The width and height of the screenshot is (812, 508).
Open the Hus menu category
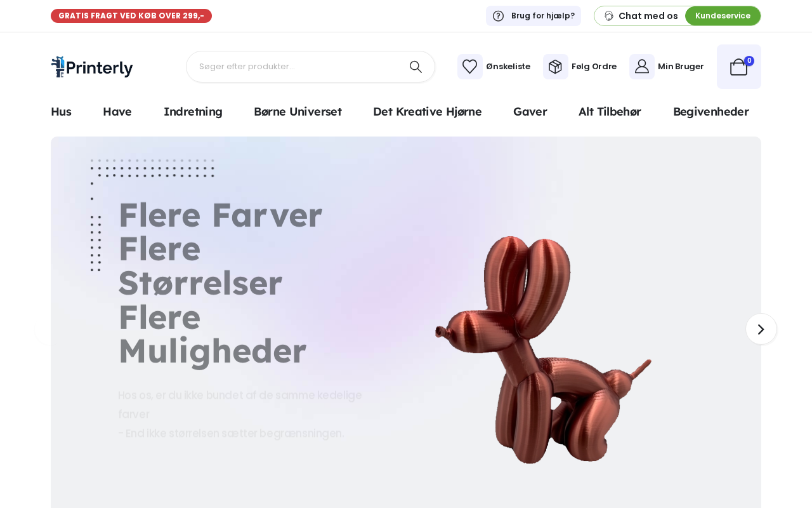pyautogui.click(x=61, y=112)
